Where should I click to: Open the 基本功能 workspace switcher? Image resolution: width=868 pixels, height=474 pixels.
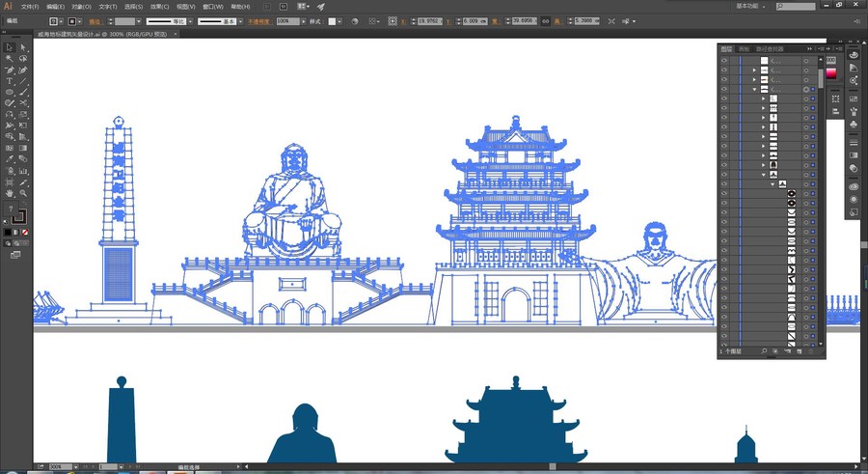(751, 6)
